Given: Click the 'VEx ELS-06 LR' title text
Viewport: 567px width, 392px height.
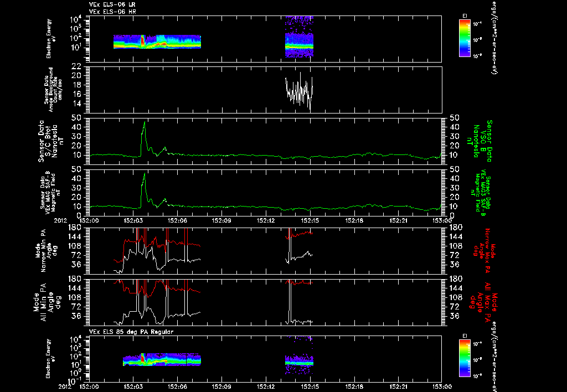Looking at the screenshot, I should point(112,4).
